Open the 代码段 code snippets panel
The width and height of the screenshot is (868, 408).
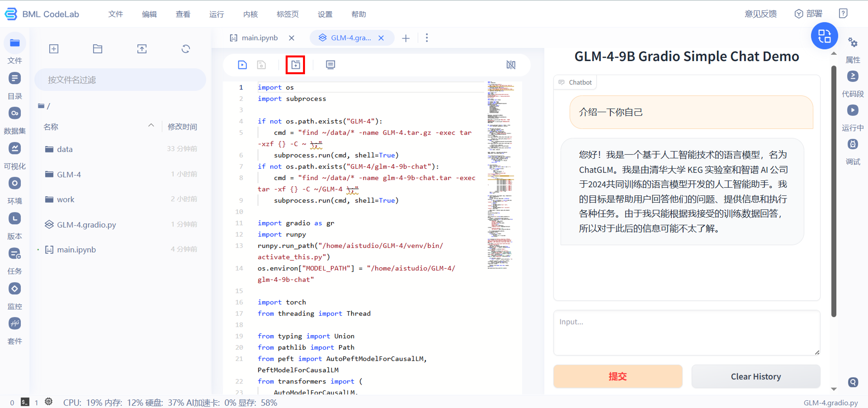853,84
